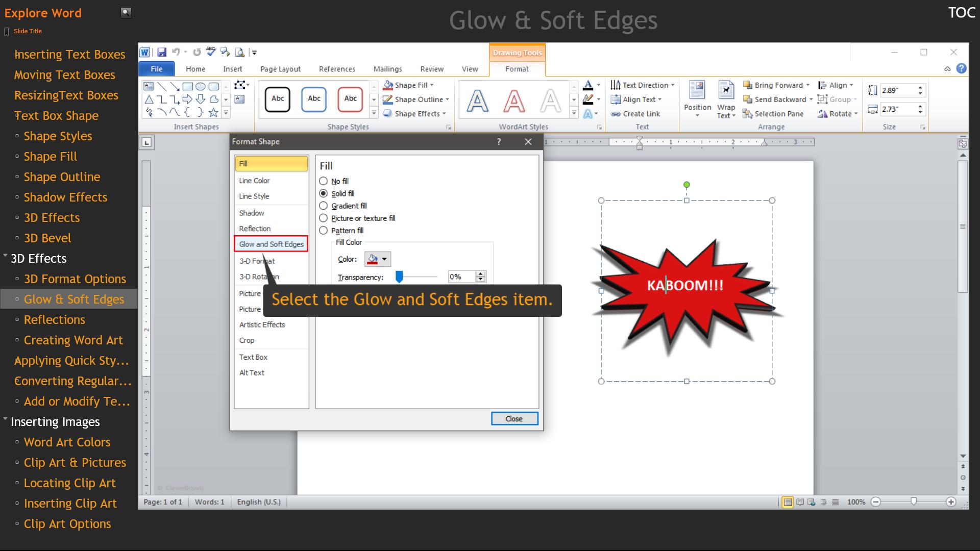Select the Solid fill radio button
Image resolution: width=980 pixels, height=551 pixels.
coord(324,193)
